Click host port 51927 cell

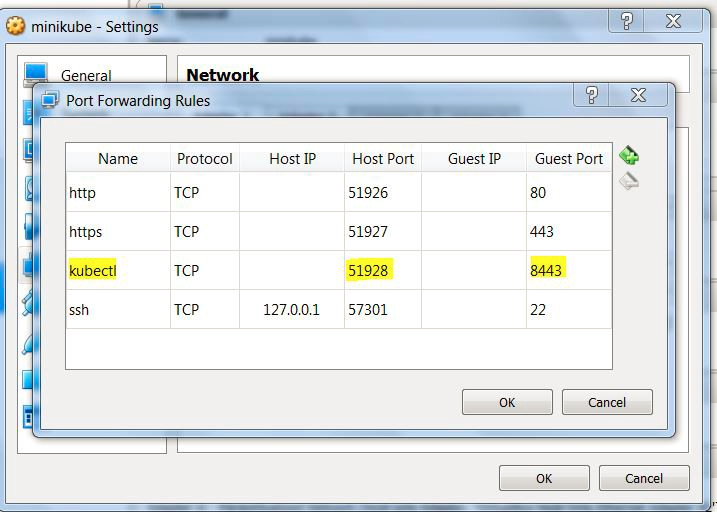coord(383,231)
